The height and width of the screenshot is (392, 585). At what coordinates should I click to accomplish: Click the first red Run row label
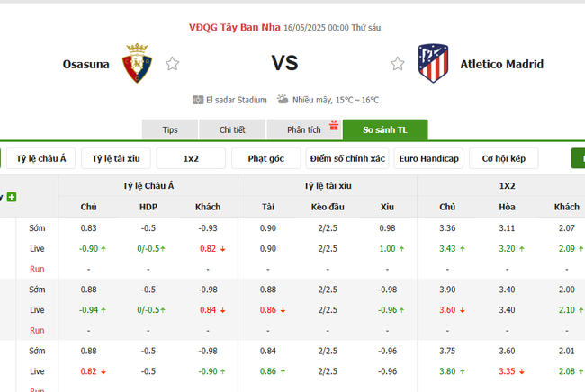coord(37,269)
